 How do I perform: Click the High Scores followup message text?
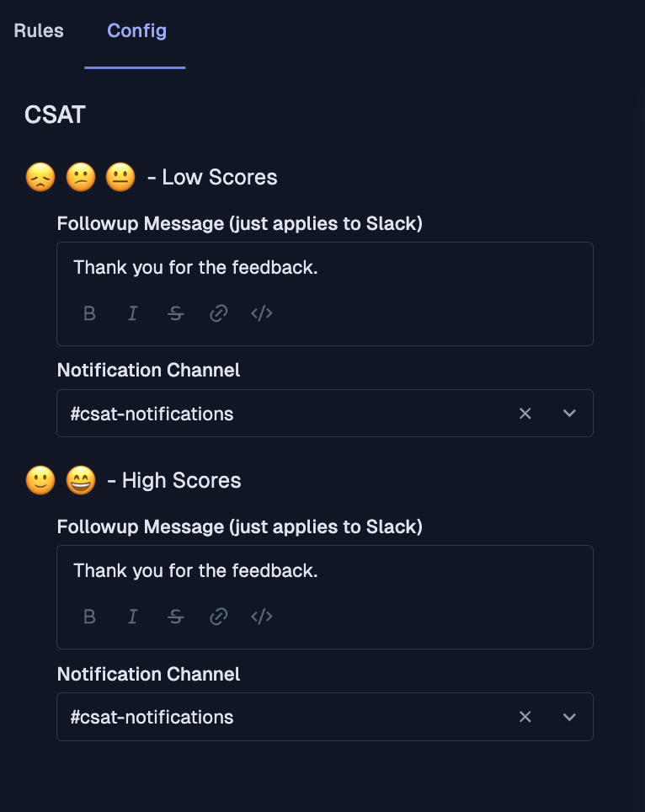(195, 571)
